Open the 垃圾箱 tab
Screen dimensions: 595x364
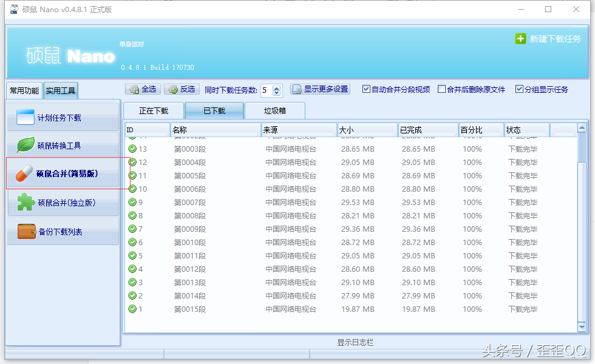tap(274, 110)
